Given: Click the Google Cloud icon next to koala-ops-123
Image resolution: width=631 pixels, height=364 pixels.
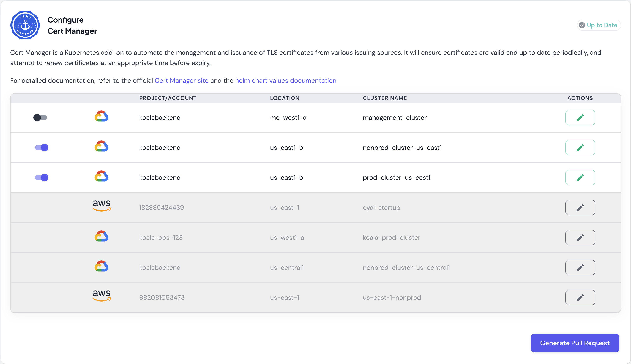Looking at the screenshot, I should 102,236.
